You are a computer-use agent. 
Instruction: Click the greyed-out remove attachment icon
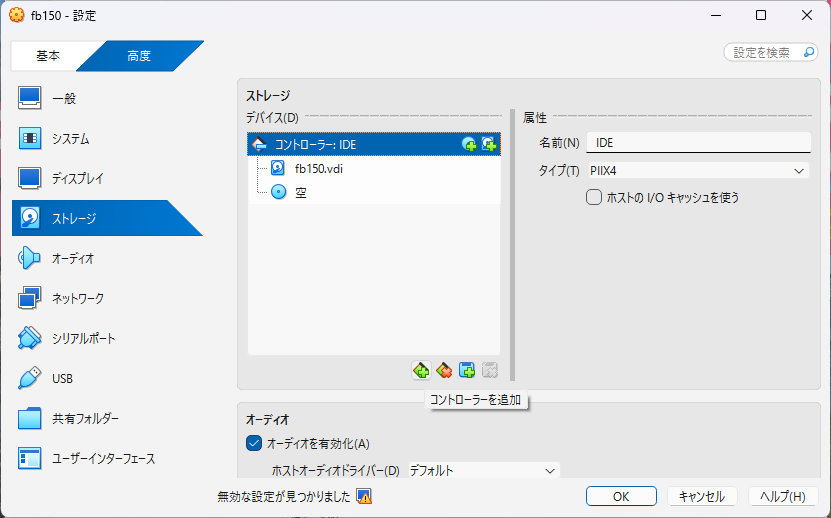coord(490,370)
